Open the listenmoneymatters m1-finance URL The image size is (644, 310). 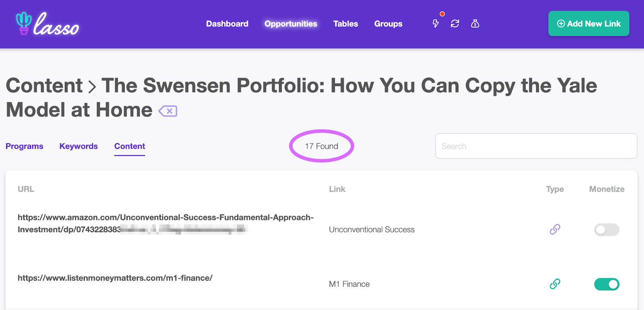(115, 278)
